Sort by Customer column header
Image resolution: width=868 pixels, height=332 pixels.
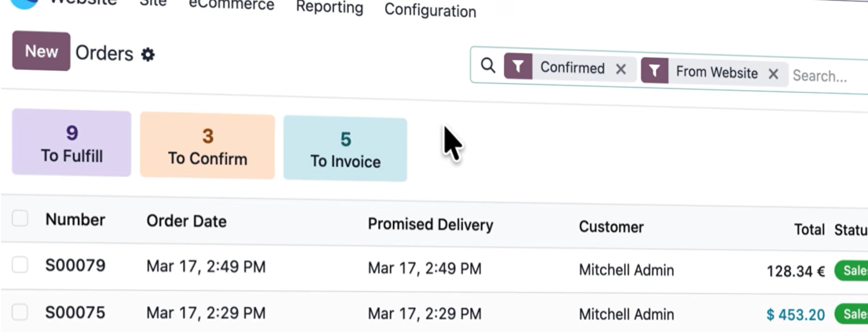coord(611,227)
